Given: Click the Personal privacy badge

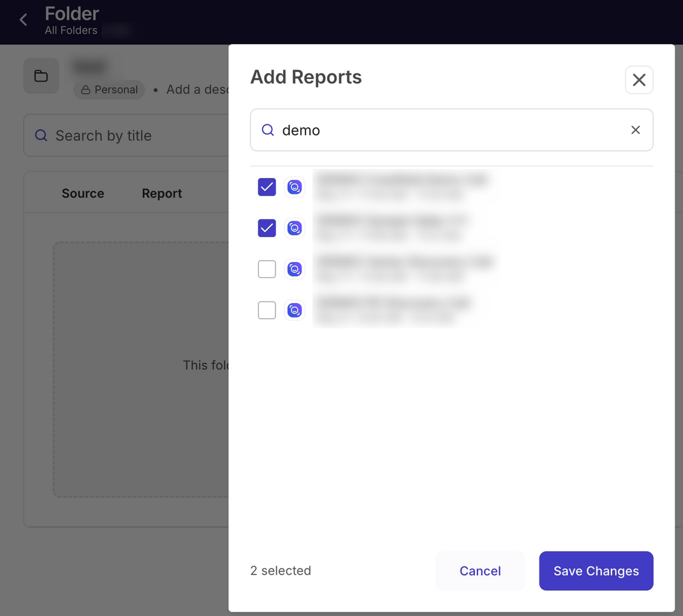Looking at the screenshot, I should (109, 90).
